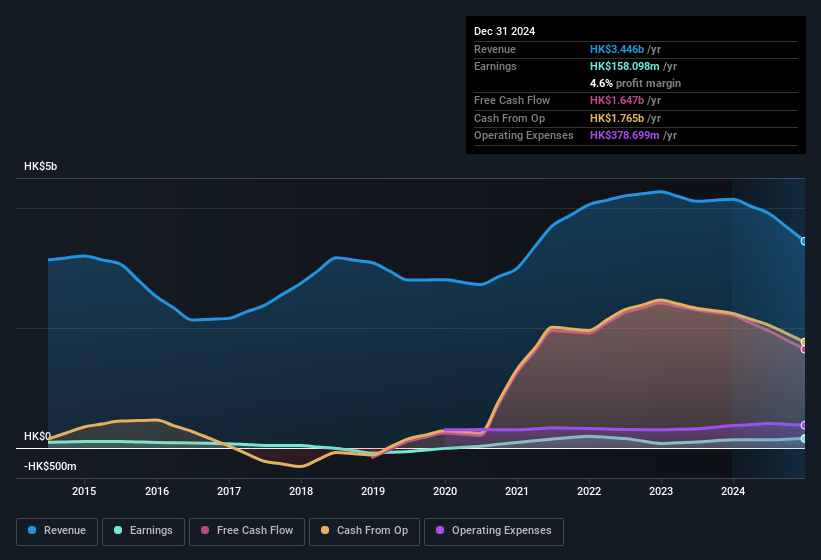Select the 2018 x-axis label

click(301, 491)
